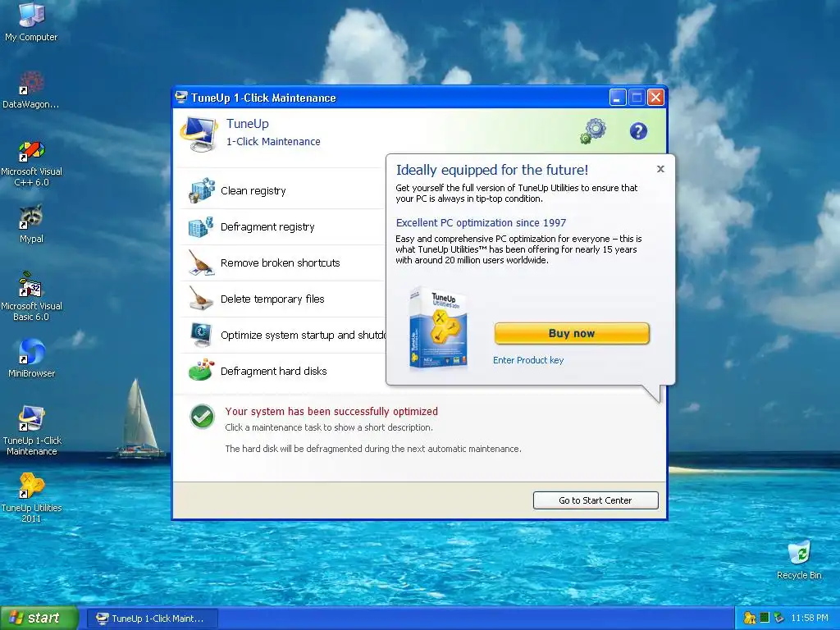Select the DataWagon desktop shortcut
Screen dimensions: 840x630
[31, 89]
